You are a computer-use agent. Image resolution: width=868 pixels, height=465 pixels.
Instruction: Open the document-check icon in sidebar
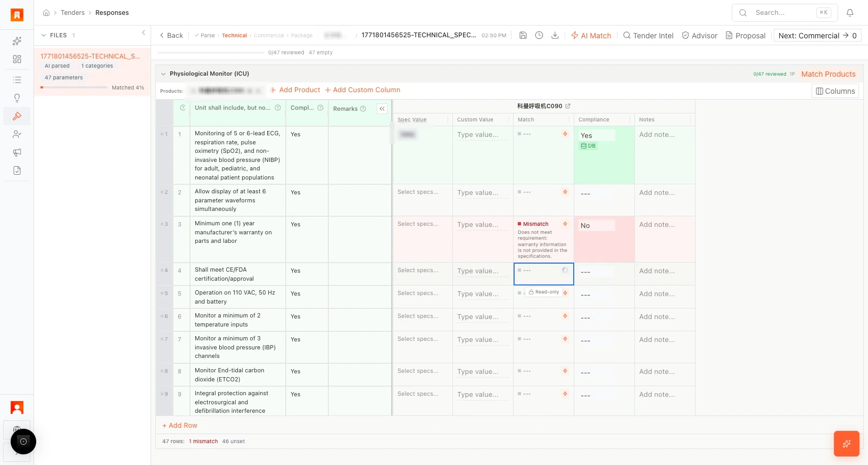coord(17,170)
